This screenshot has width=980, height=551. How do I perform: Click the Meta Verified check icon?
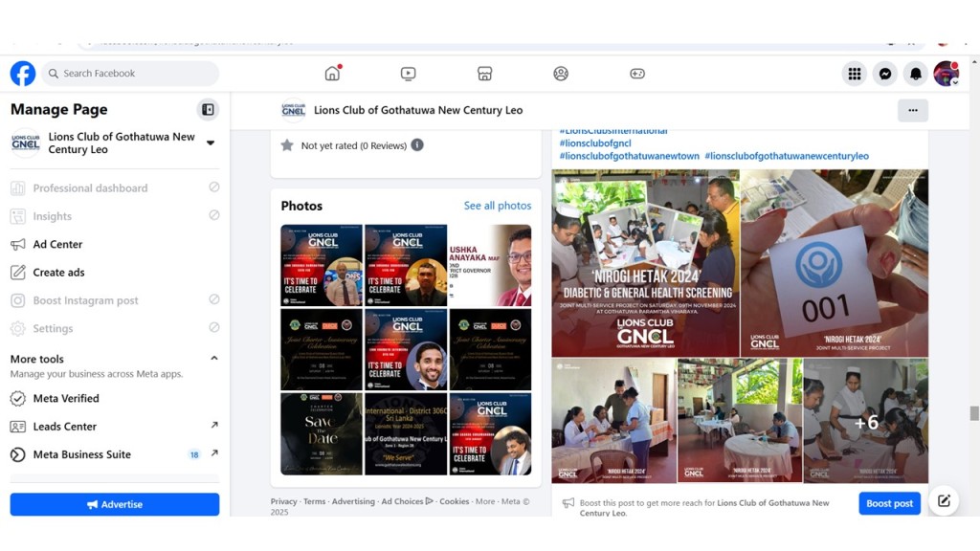[x=18, y=399]
